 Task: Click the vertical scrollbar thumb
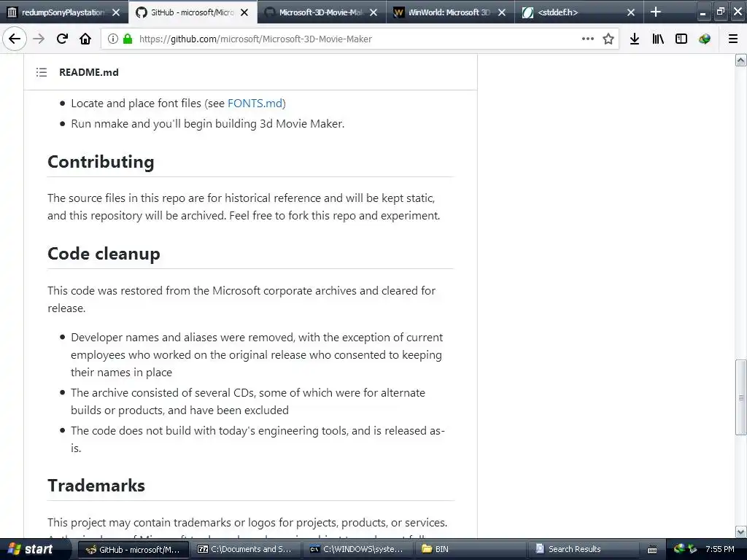[x=740, y=397]
